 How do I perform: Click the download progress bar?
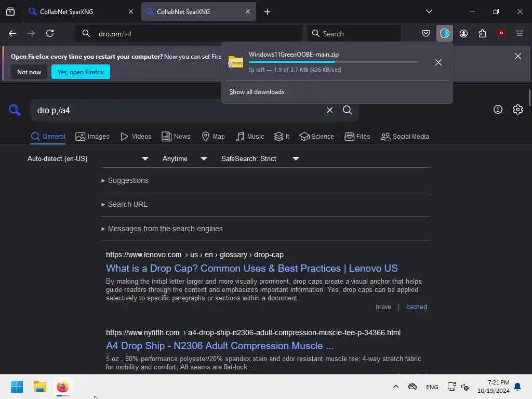coord(334,62)
